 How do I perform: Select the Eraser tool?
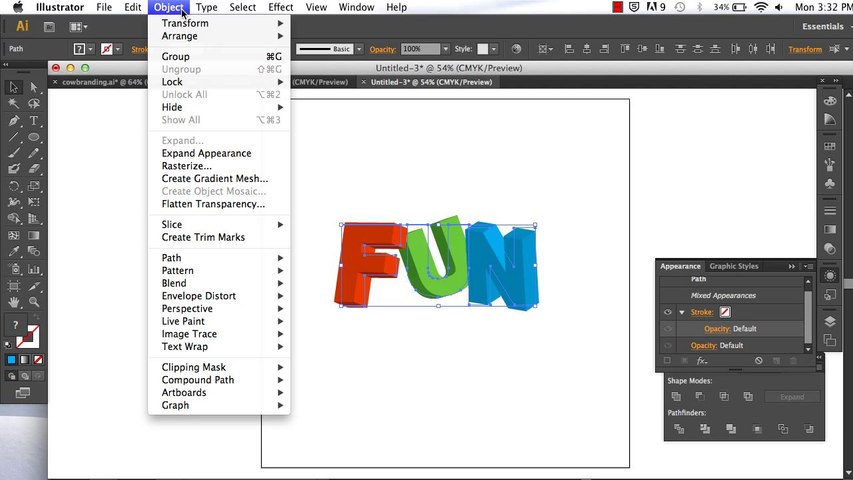tap(34, 169)
